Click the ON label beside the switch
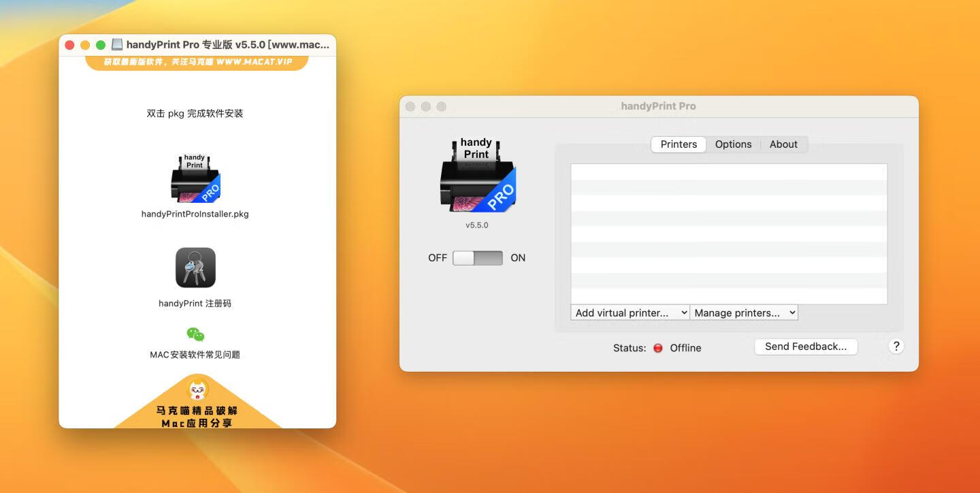The image size is (980, 493). (x=518, y=258)
